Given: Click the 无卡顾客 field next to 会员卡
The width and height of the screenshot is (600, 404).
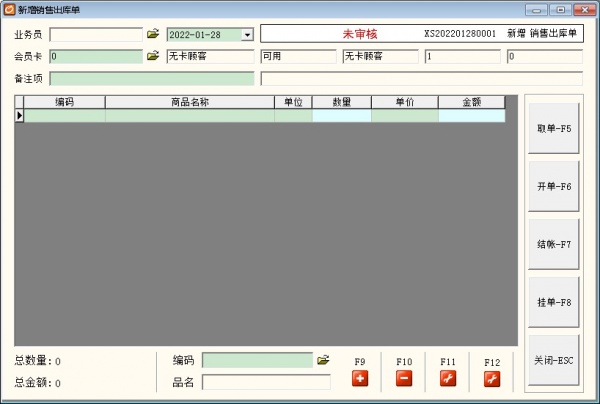Looking at the screenshot, I should [210, 57].
